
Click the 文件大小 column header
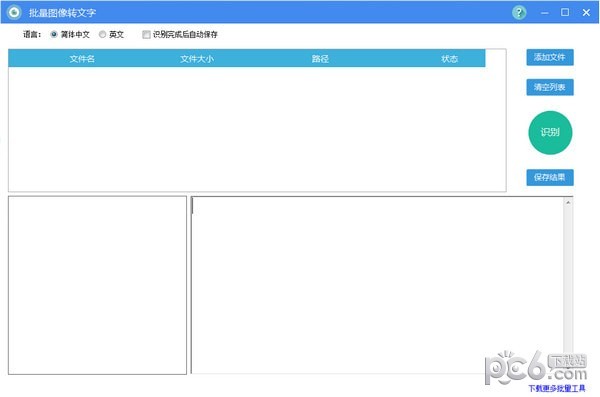pyautogui.click(x=197, y=59)
